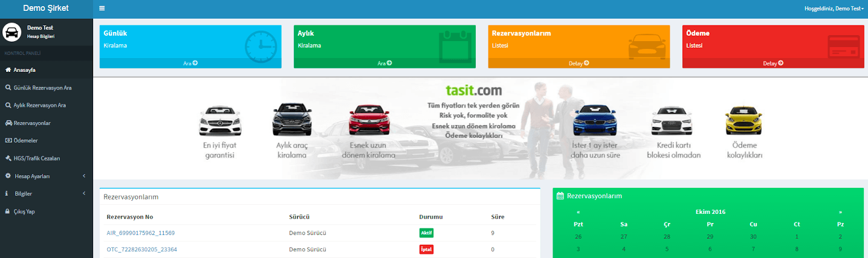Open HGS/Trafik Cezaları in the sidebar
Viewport: 868px width, 258px height.
coord(37,158)
